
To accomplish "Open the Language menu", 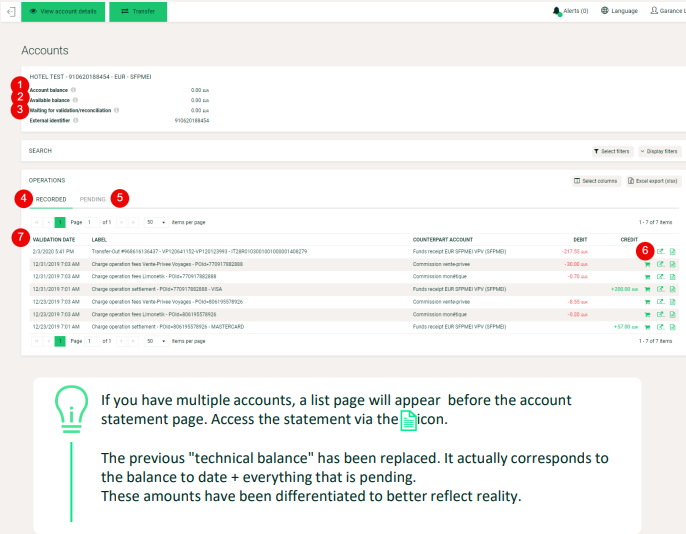I will (620, 11).
